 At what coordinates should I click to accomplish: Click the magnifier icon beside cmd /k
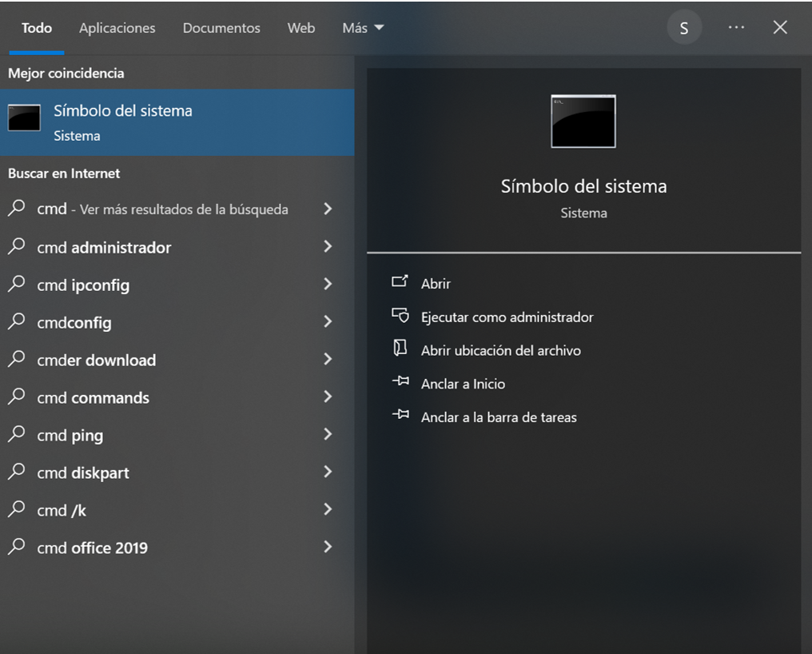click(17, 509)
